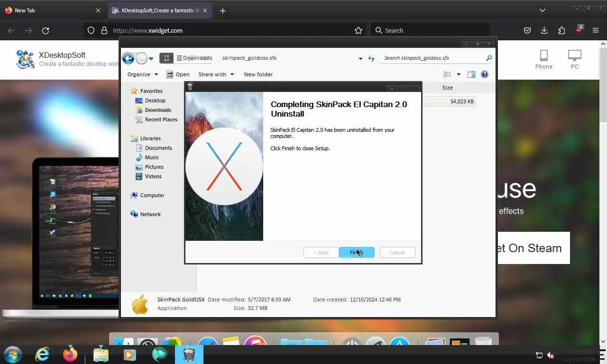The width and height of the screenshot is (607, 364).
Task: Click Explorer's forward navigation button
Action: [x=141, y=58]
